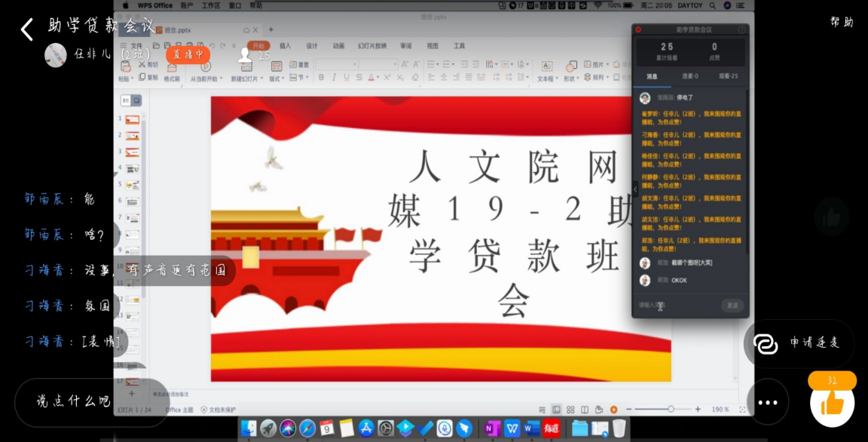
Task: Click the 帮助 help link at top right
Action: pyautogui.click(x=842, y=22)
